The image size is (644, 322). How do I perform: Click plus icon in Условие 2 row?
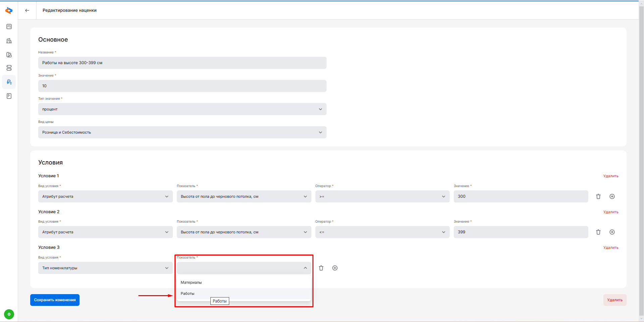612,232
